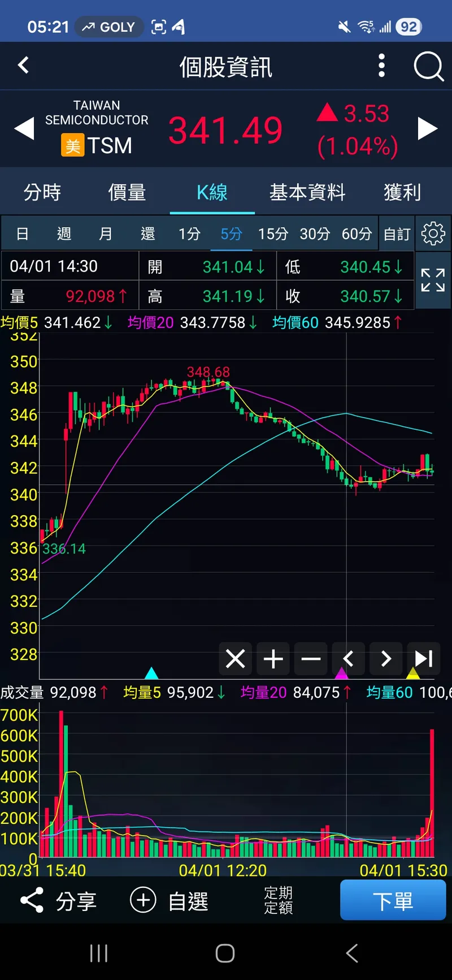
Task: Tap the TSM stock symbol
Action: [109, 145]
